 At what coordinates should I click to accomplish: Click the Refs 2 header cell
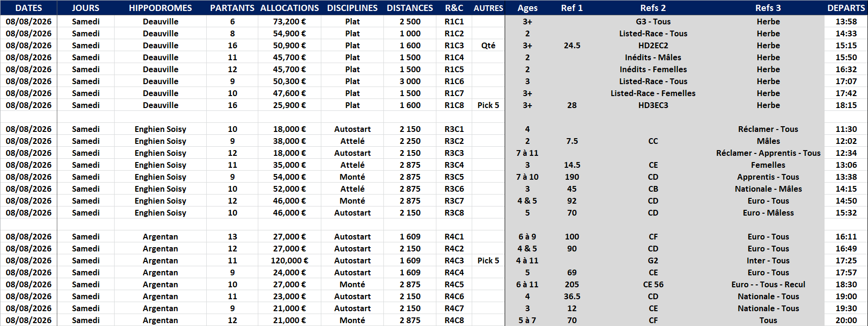[653, 8]
